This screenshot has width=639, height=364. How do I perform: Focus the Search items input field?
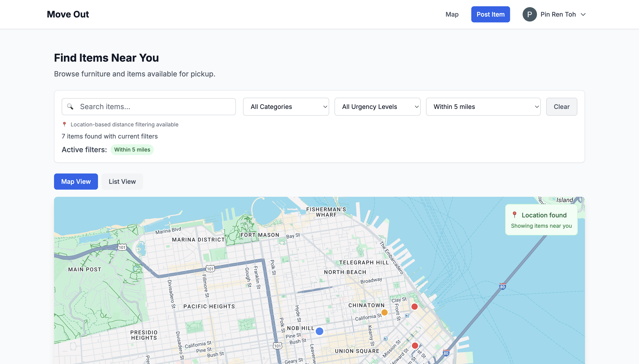[155, 107]
